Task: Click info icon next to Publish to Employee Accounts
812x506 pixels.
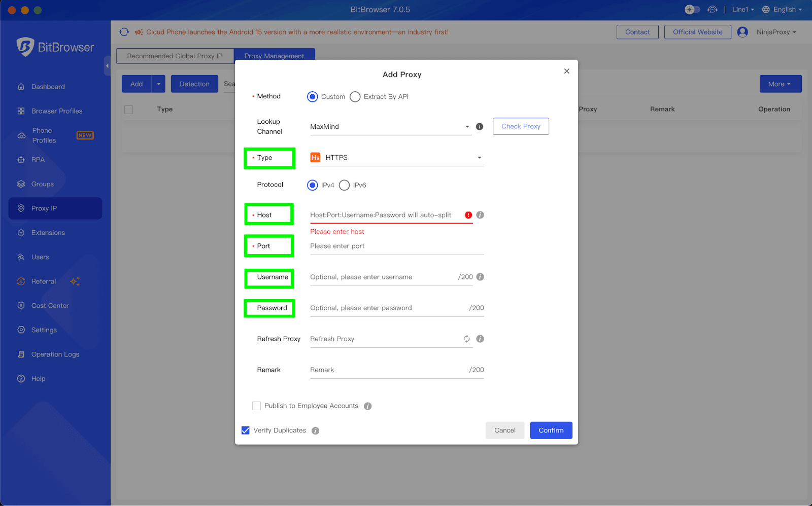Action: click(x=368, y=406)
